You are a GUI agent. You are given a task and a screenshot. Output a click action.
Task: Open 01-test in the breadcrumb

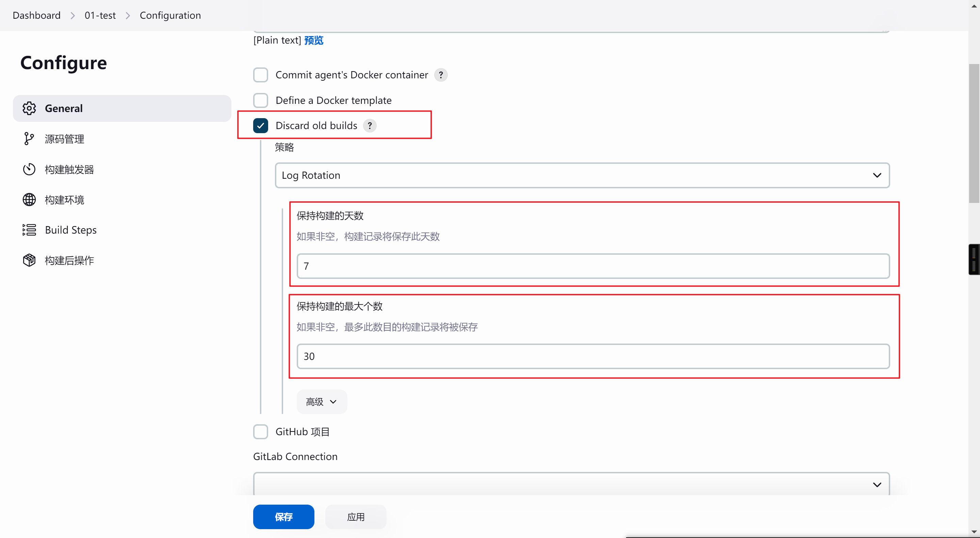point(100,15)
